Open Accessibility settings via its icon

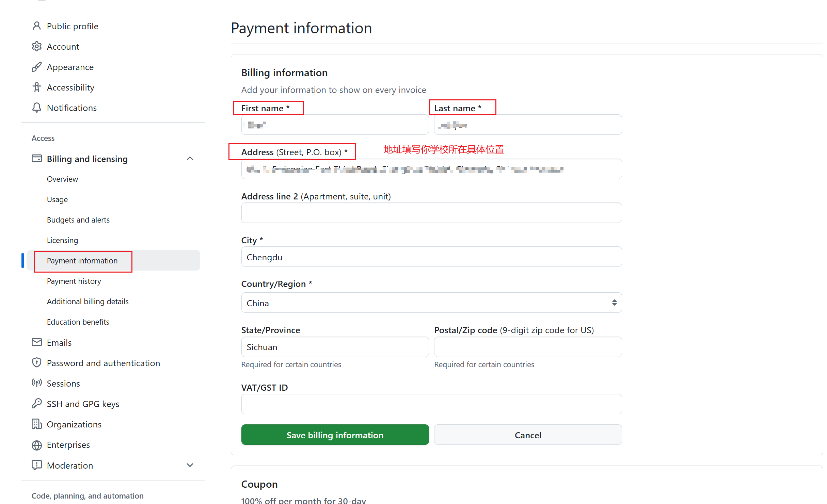coord(36,87)
